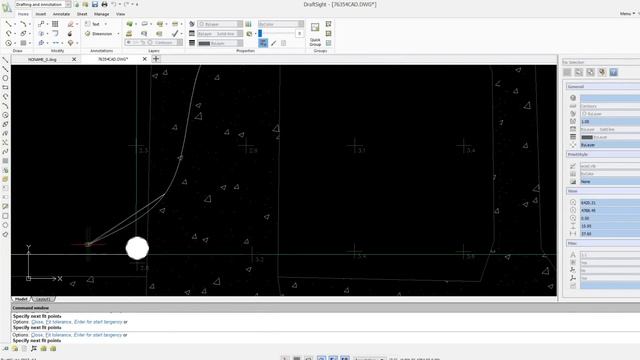640x360 pixels.
Task: Click the paintbrush property painter icon
Action: (x=273, y=43)
